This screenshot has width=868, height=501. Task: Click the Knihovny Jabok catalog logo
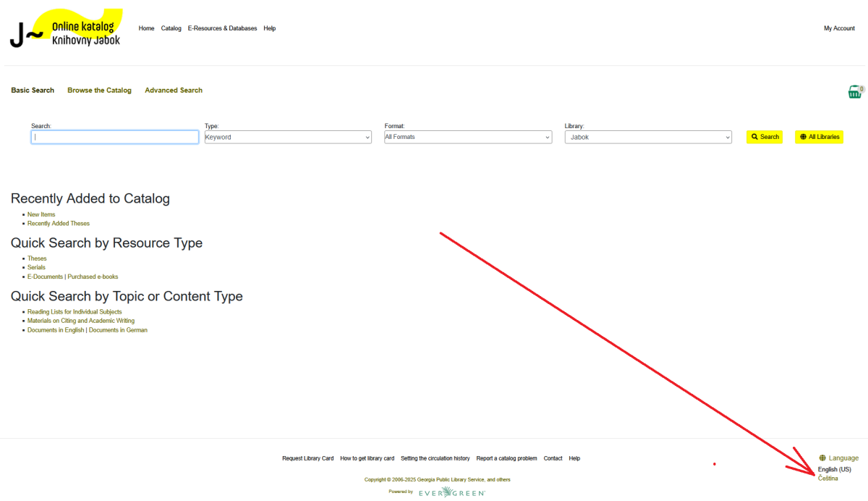point(67,30)
